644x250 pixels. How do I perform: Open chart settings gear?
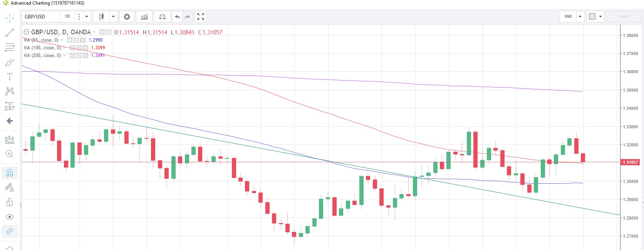[x=127, y=17]
